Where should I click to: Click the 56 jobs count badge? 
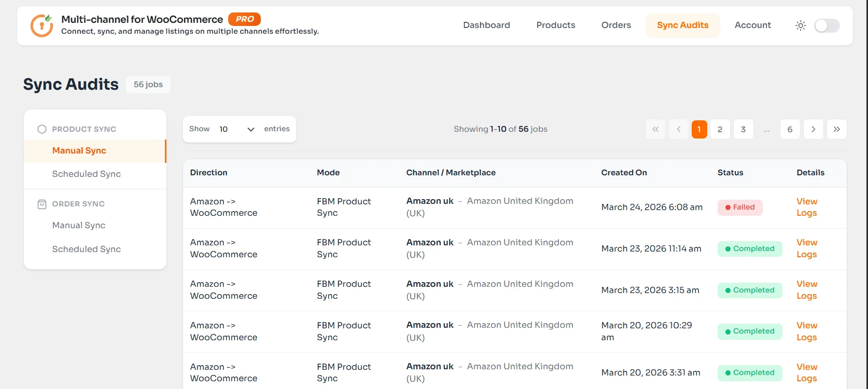pos(148,85)
